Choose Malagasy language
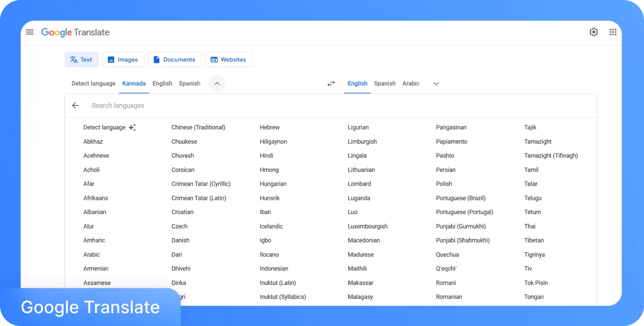The height and width of the screenshot is (326, 644). [x=361, y=297]
